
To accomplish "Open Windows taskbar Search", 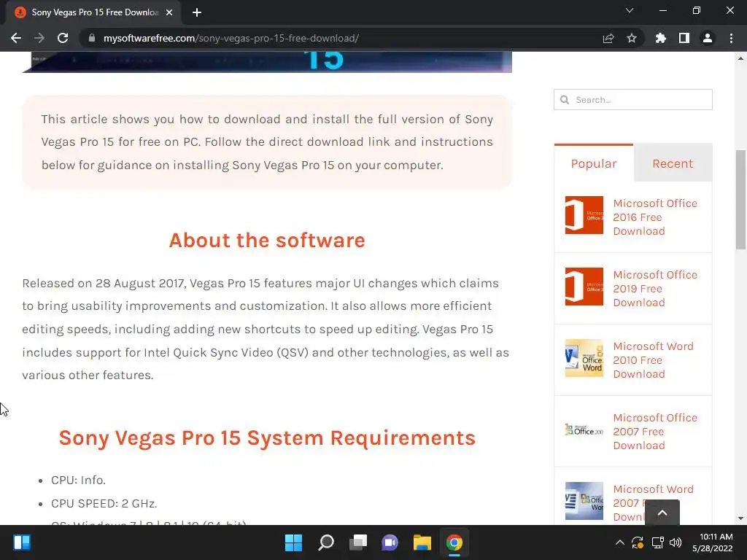I will 326,542.
